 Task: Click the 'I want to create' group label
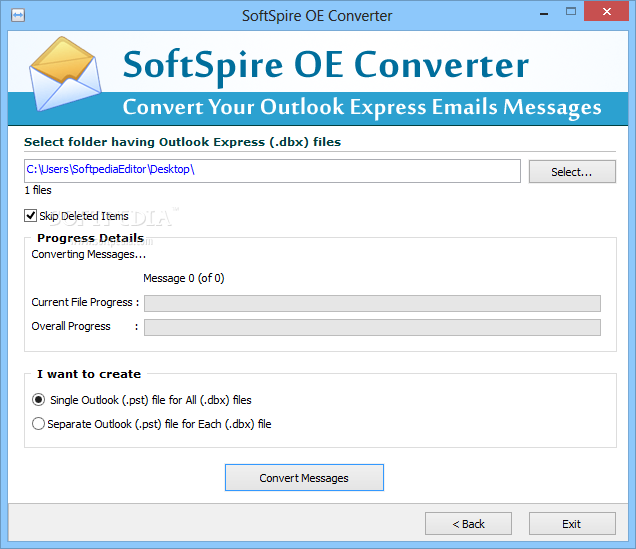89,374
